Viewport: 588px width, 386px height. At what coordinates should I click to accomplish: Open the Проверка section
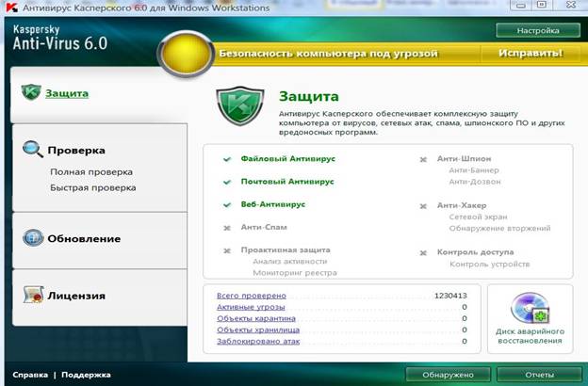point(76,151)
